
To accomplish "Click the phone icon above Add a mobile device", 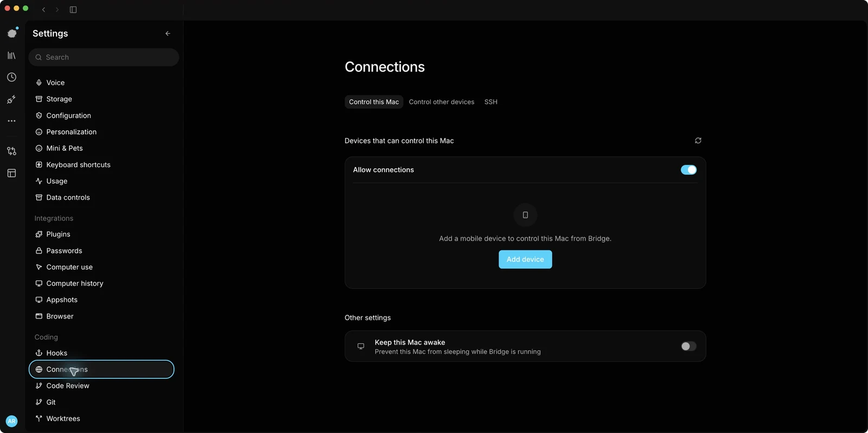I will click(525, 215).
